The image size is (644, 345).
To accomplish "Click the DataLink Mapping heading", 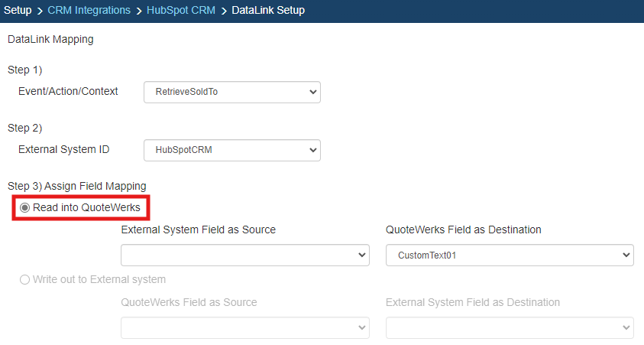I will [x=50, y=39].
